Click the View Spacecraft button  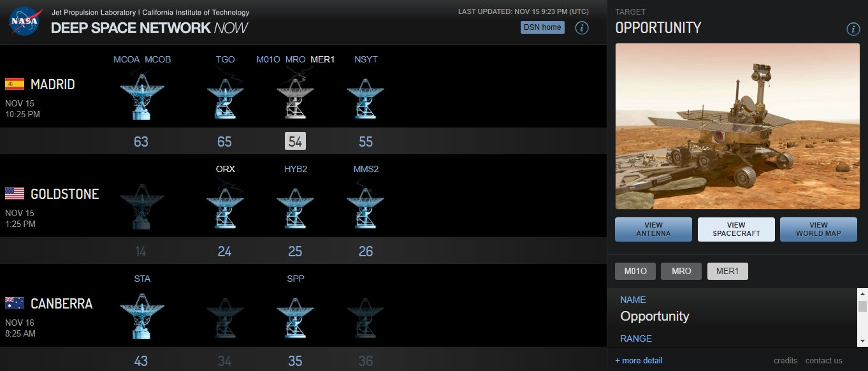point(736,229)
